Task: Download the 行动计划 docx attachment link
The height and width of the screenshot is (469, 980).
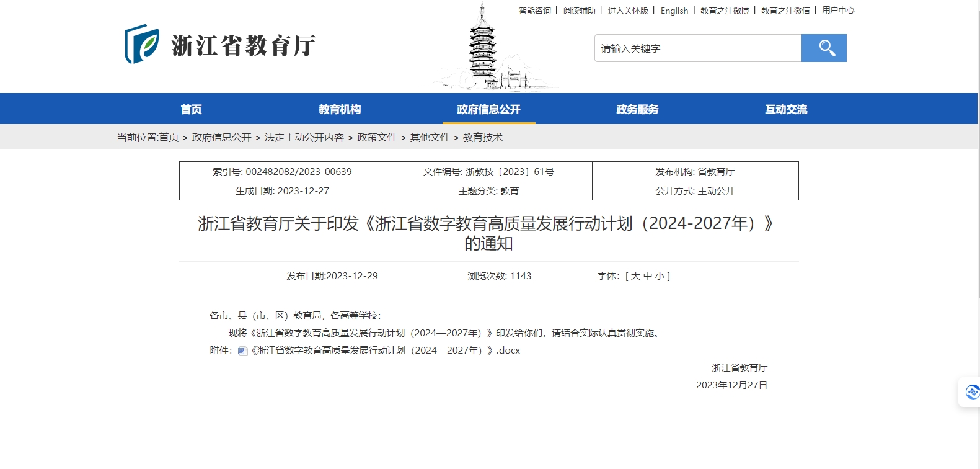Action: (384, 351)
